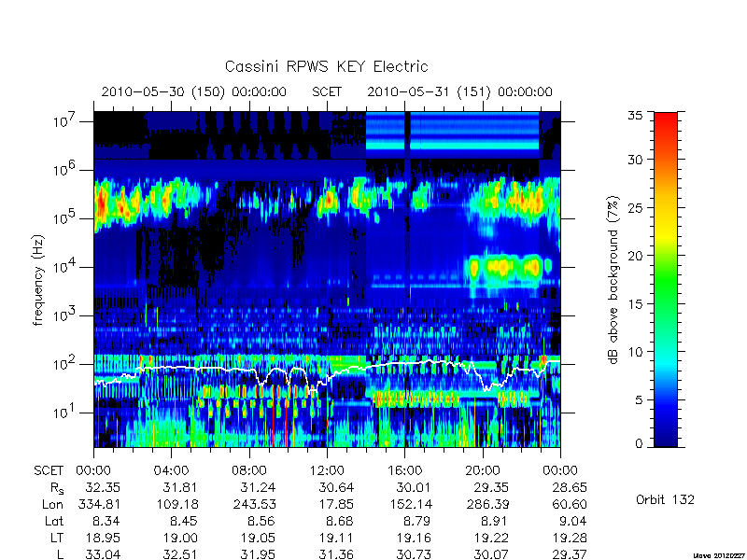Click the 'Lat' row label
This screenshot has width=747, height=560.
54,521
